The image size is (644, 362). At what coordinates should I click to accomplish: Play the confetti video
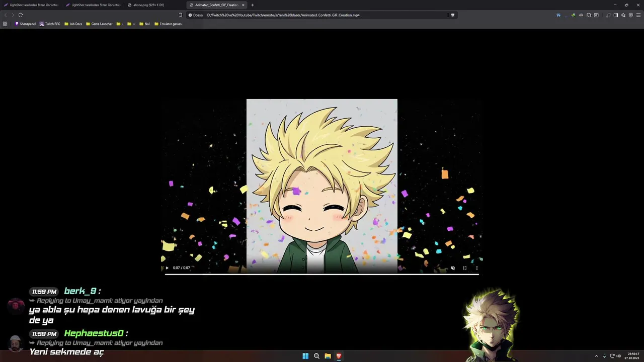pyautogui.click(x=167, y=268)
